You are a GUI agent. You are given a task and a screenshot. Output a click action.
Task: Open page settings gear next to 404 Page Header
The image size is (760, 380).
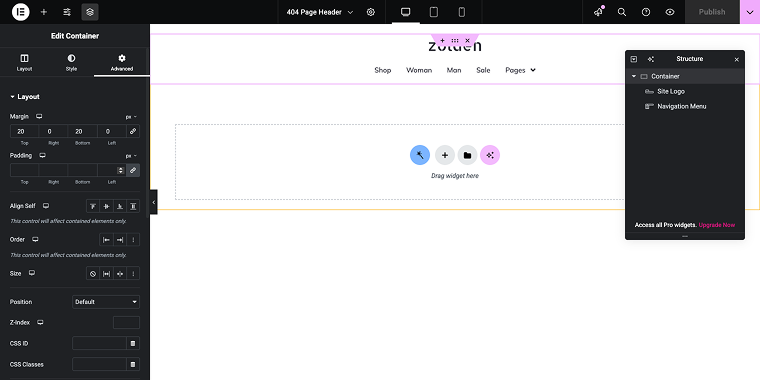click(x=371, y=12)
